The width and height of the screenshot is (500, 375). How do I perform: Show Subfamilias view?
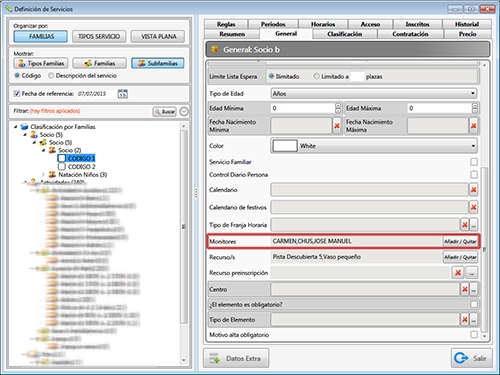click(158, 63)
